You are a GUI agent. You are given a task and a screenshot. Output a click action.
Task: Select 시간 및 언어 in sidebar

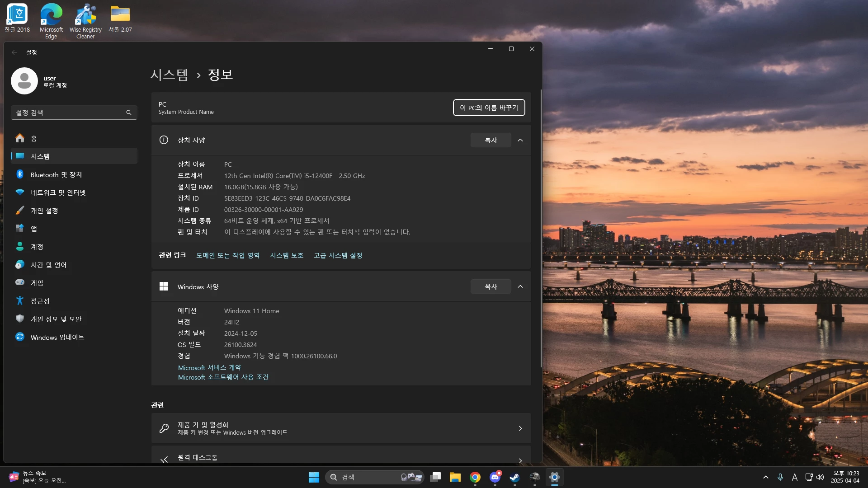(48, 265)
